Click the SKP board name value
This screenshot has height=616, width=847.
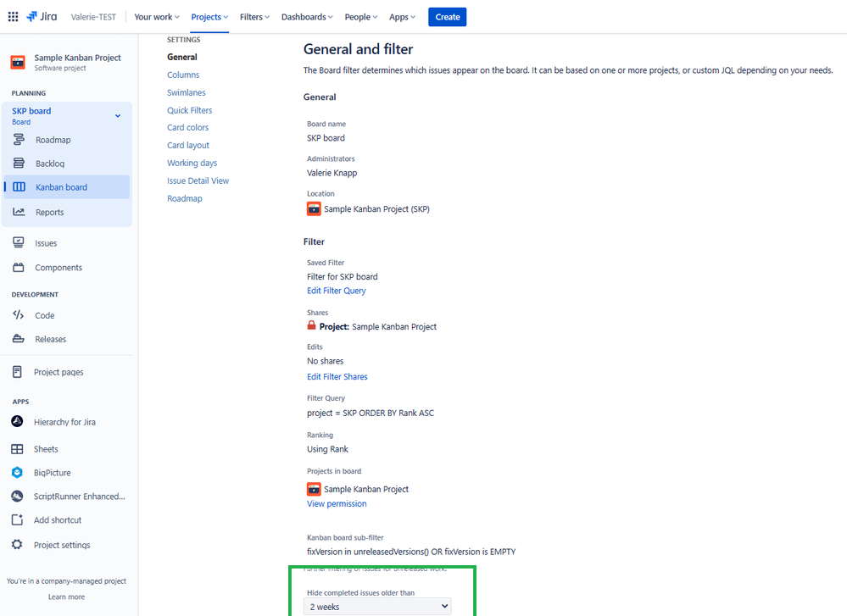click(x=326, y=138)
